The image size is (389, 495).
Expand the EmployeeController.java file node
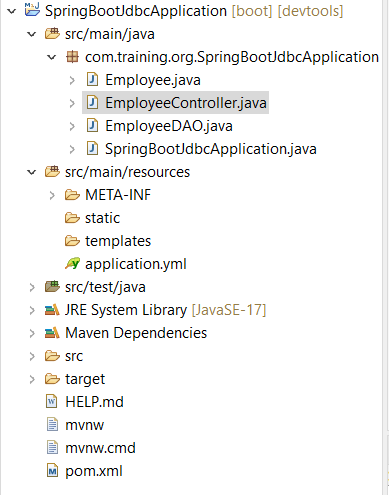pyautogui.click(x=72, y=103)
